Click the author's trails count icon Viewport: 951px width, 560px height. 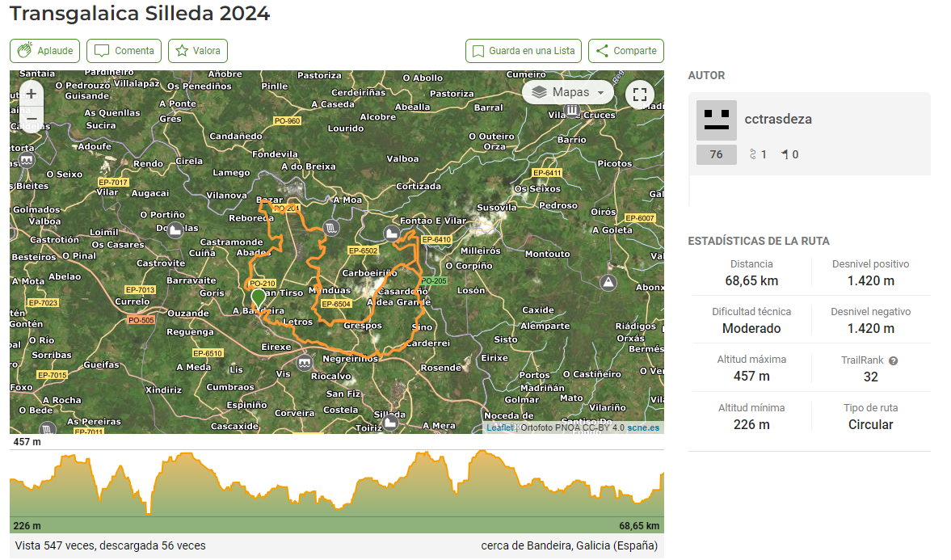pyautogui.click(x=754, y=154)
